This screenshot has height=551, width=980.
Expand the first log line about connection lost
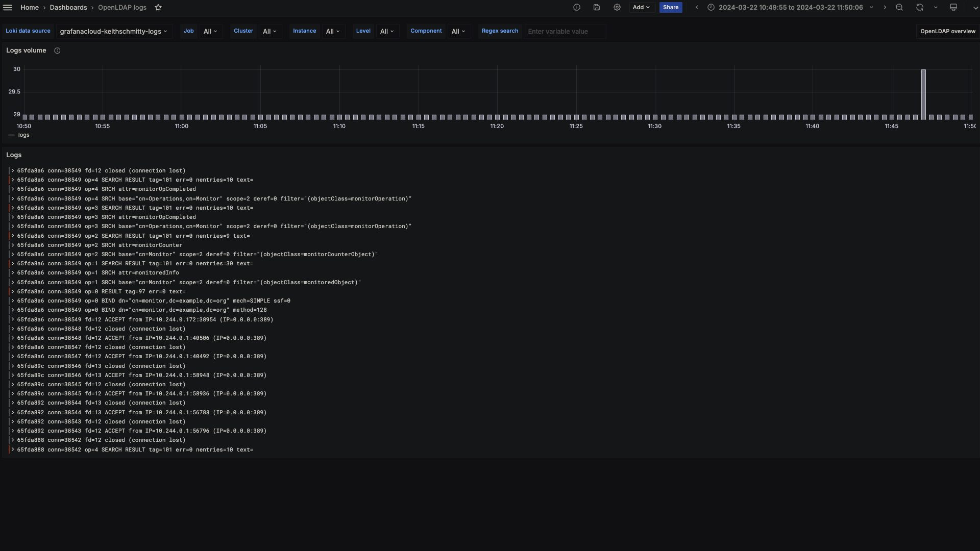(12, 170)
